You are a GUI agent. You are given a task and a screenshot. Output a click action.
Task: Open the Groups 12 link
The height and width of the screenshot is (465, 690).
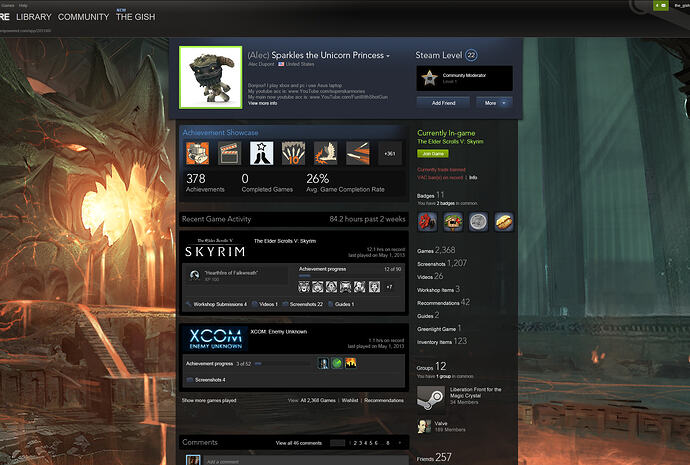pyautogui.click(x=431, y=366)
